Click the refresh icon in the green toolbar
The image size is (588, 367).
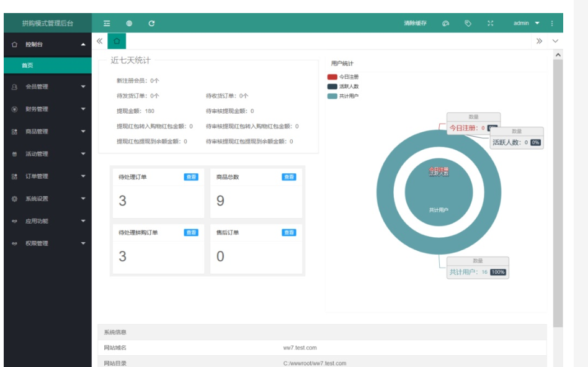pos(151,23)
